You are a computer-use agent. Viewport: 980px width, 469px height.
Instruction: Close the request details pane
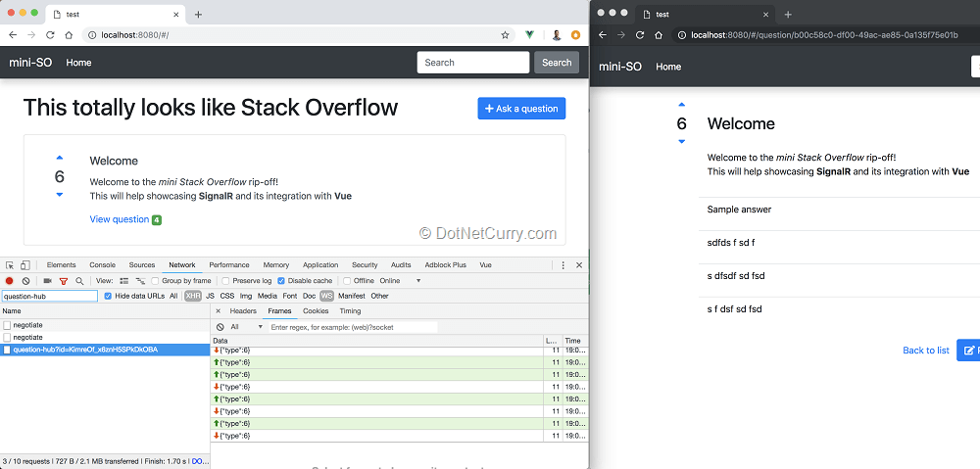(219, 311)
